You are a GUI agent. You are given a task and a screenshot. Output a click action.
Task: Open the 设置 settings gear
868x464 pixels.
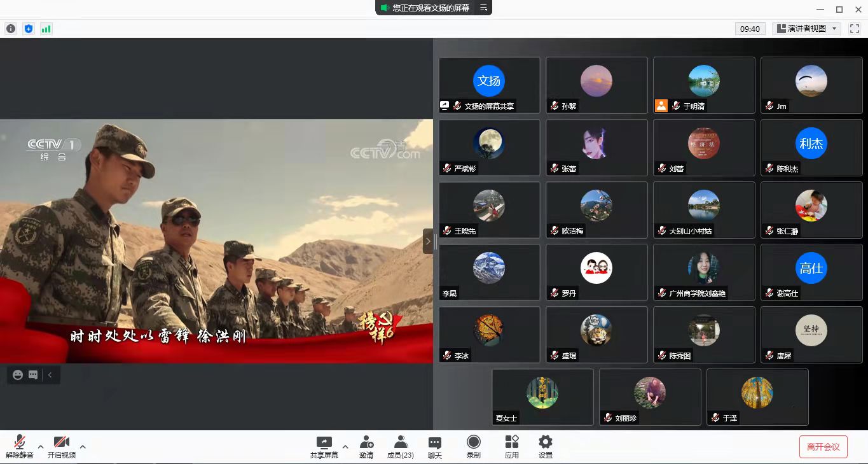(x=545, y=446)
